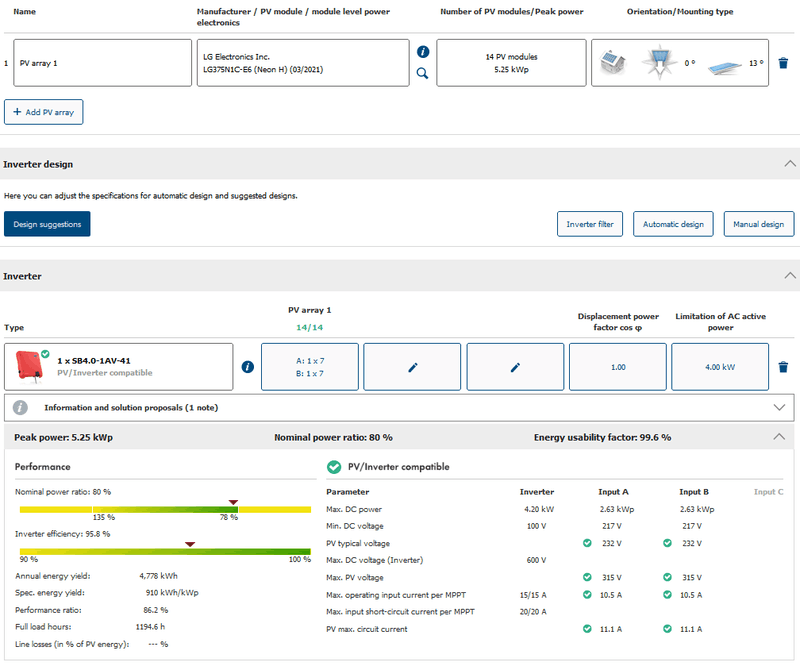This screenshot has height=666, width=800.
Task: Collapse the Inverter section chevron
Action: click(x=790, y=275)
